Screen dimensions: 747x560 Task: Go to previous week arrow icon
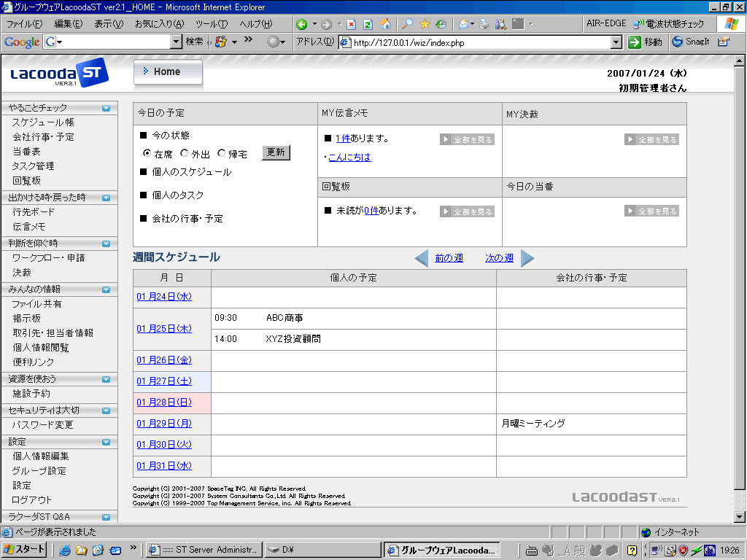[422, 258]
